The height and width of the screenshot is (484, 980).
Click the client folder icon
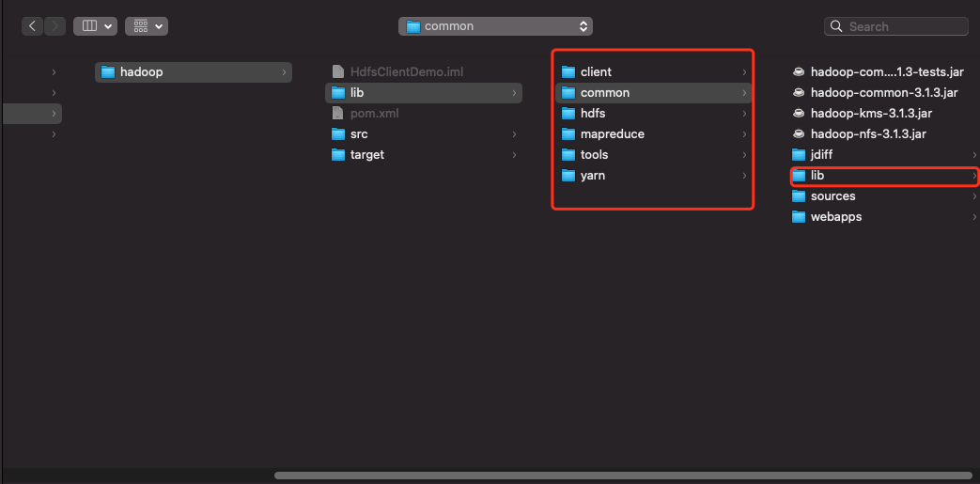pyautogui.click(x=568, y=72)
